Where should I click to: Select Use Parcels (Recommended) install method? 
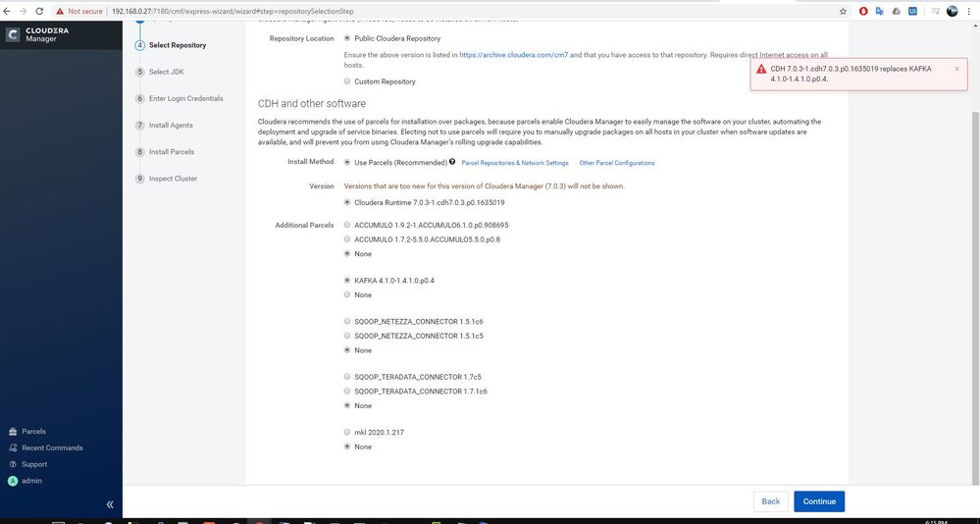pyautogui.click(x=347, y=163)
